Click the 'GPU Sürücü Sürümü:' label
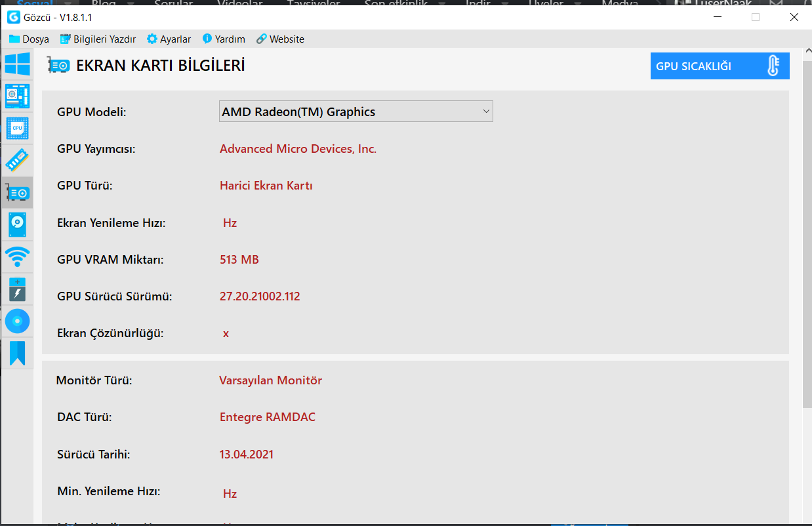This screenshot has height=526, width=812. tap(115, 296)
